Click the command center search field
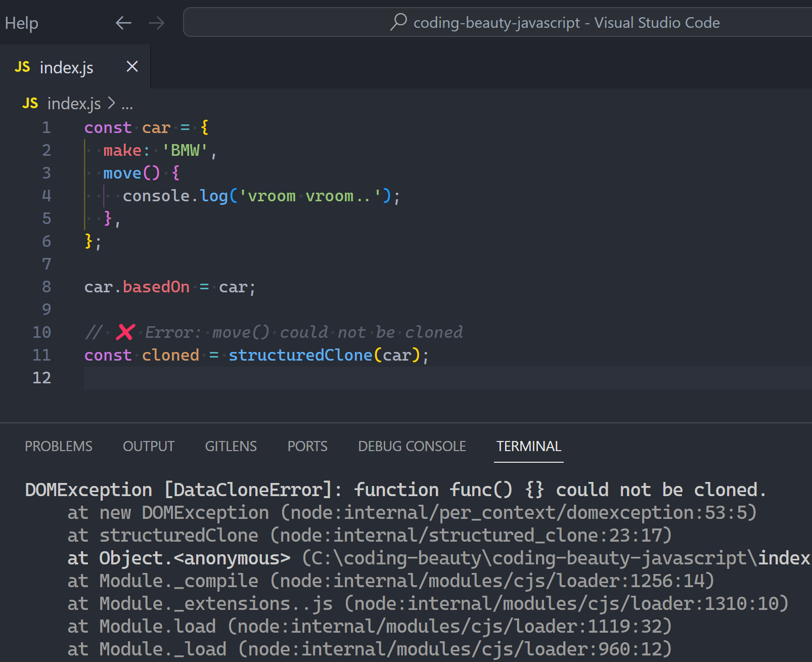812x662 pixels. [498, 22]
